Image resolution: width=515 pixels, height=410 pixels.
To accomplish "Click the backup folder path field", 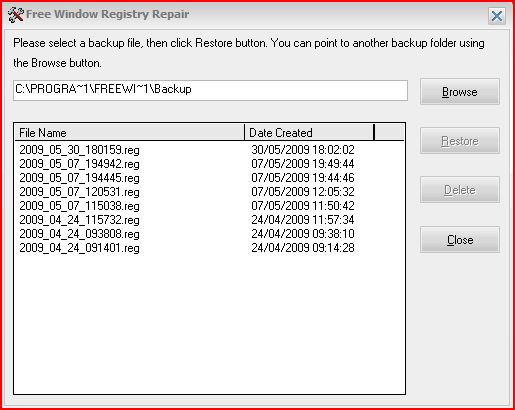I will click(210, 90).
